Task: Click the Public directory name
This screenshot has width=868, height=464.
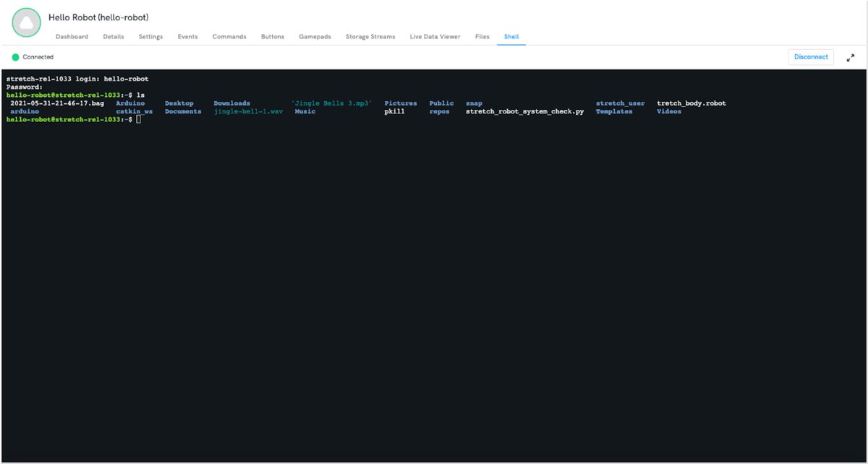Action: [442, 103]
